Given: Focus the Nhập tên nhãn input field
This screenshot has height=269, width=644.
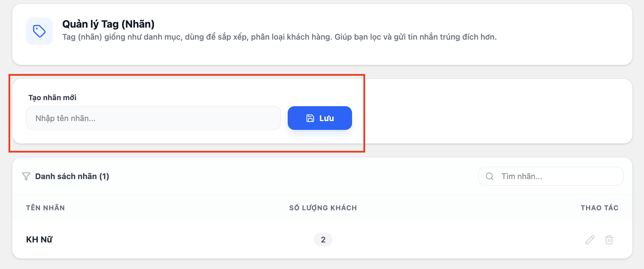Looking at the screenshot, I should 153,118.
